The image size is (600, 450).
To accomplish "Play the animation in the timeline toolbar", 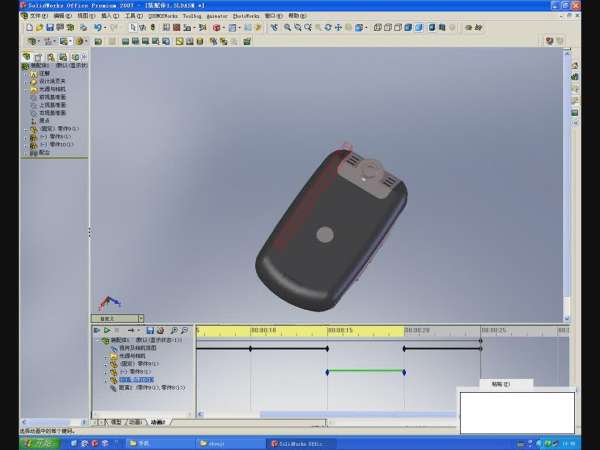I will (x=106, y=330).
